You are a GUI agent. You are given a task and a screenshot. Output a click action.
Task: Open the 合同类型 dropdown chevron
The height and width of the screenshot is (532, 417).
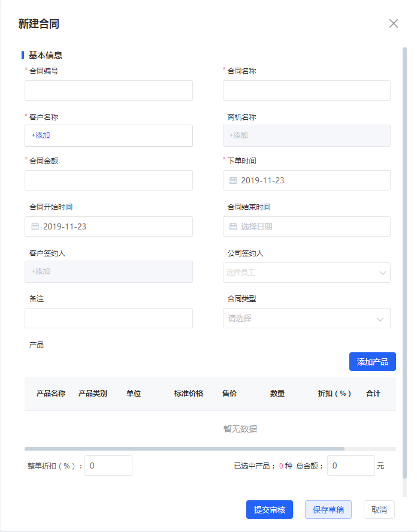click(x=380, y=319)
